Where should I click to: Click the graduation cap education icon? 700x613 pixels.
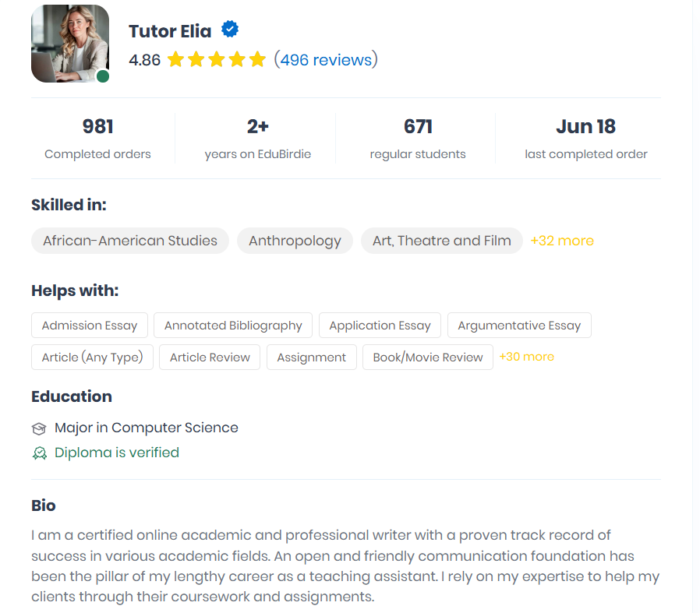39,428
